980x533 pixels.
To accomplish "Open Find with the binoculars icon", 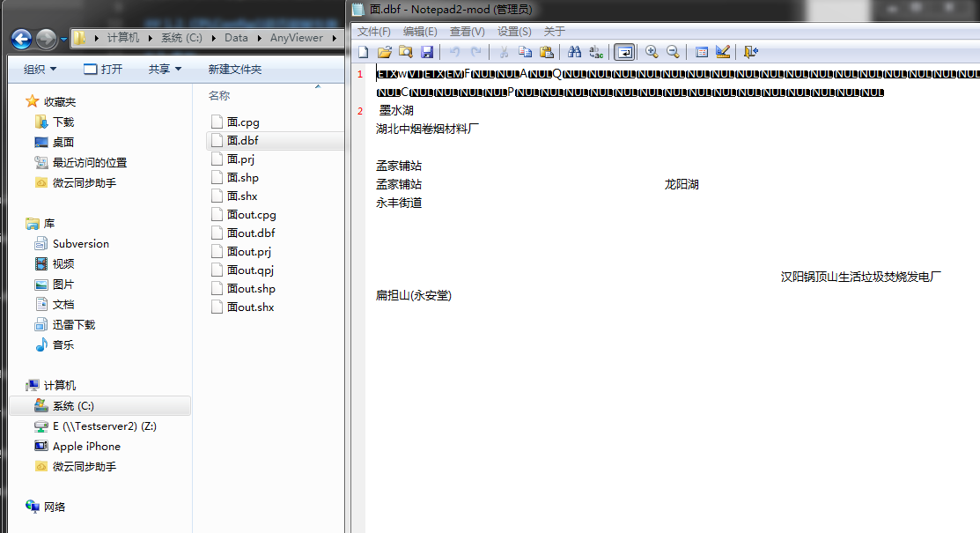I will point(574,52).
